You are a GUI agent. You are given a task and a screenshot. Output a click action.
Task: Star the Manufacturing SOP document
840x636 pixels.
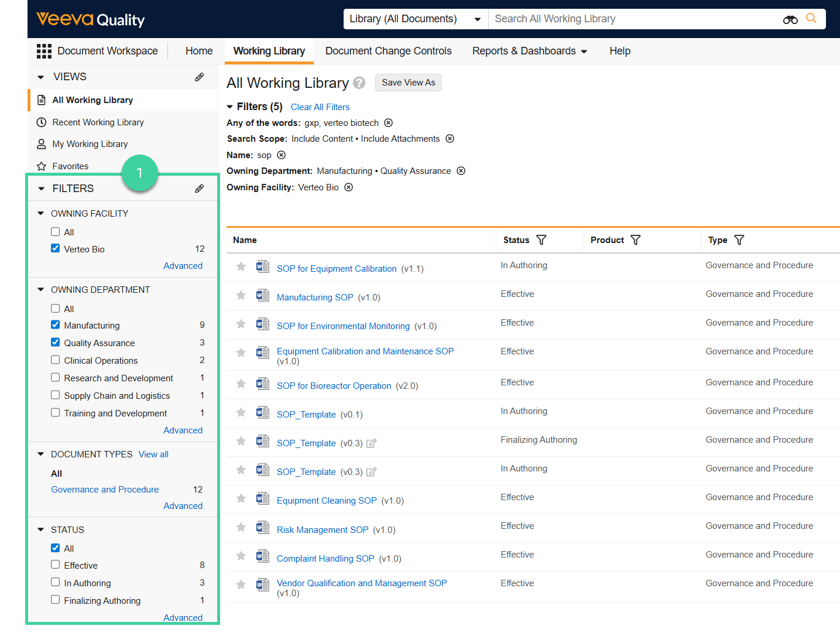[241, 296]
